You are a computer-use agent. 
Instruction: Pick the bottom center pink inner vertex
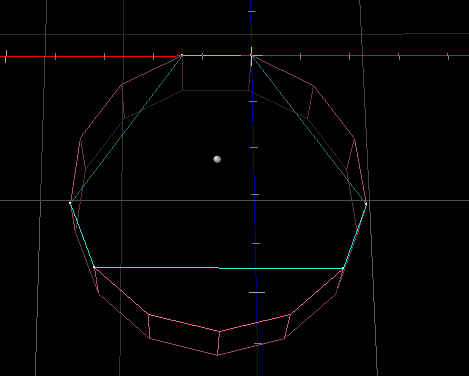pyautogui.click(x=219, y=331)
